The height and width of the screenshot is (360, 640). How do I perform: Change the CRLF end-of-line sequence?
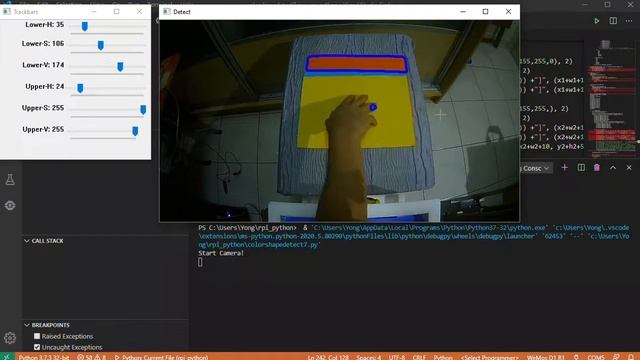click(419, 357)
